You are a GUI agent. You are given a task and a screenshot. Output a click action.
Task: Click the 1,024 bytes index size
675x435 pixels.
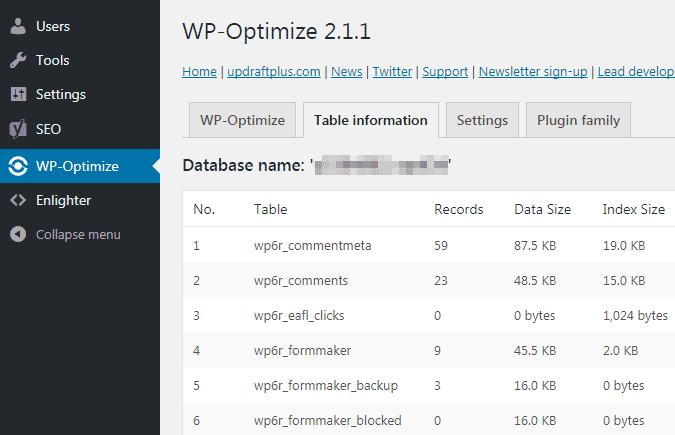635,316
